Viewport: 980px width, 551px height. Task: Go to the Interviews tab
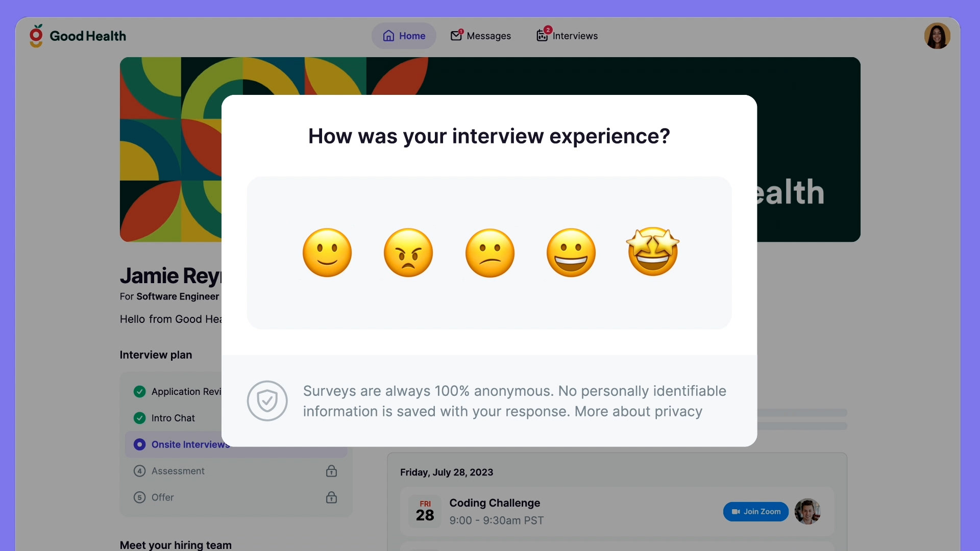point(575,36)
